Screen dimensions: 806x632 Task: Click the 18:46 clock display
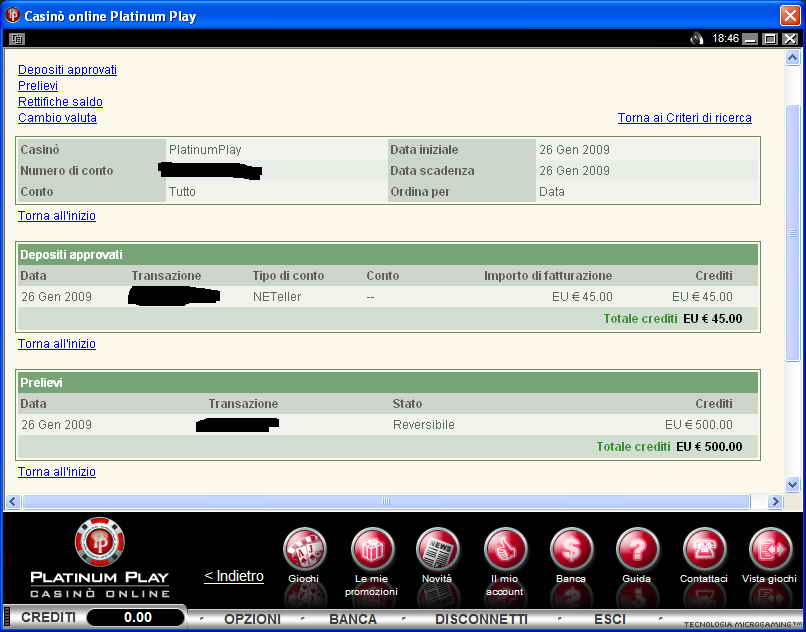click(x=725, y=39)
